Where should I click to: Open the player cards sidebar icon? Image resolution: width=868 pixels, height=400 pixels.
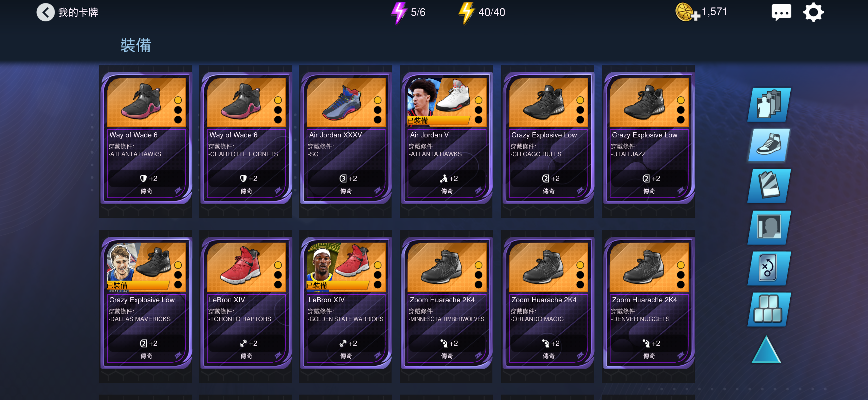pos(769,105)
